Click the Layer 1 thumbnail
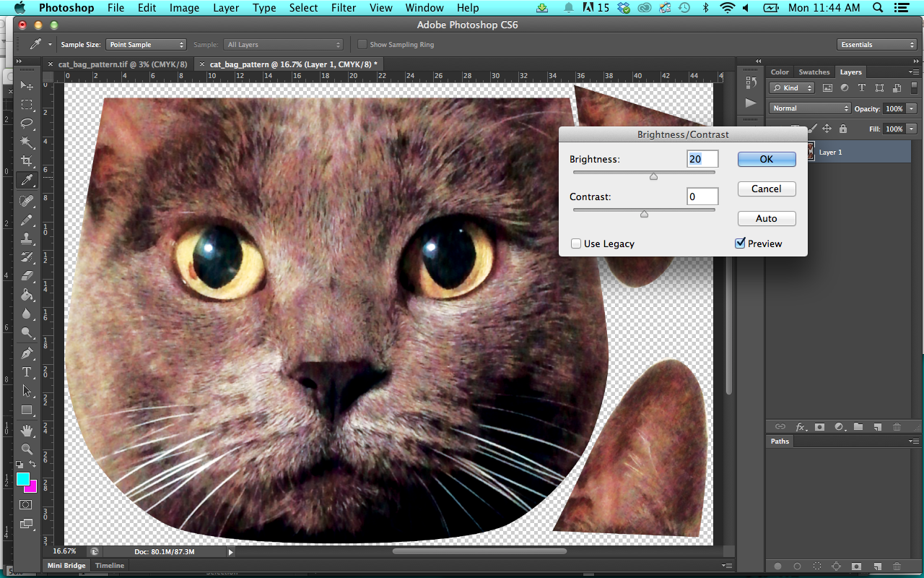This screenshot has height=578, width=924. click(810, 152)
